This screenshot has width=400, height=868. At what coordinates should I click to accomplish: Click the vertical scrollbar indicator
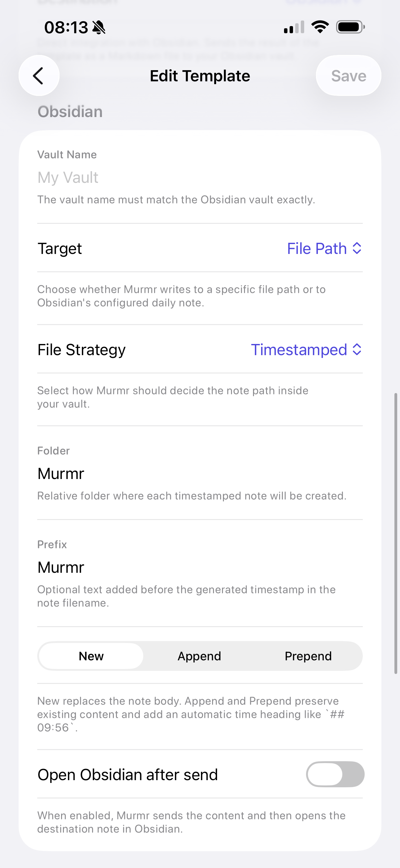(x=396, y=533)
